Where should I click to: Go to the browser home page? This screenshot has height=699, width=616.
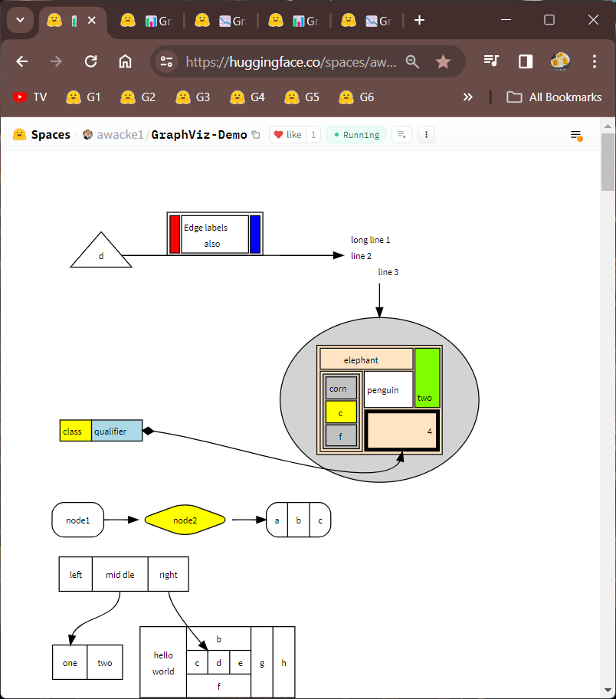(x=125, y=61)
